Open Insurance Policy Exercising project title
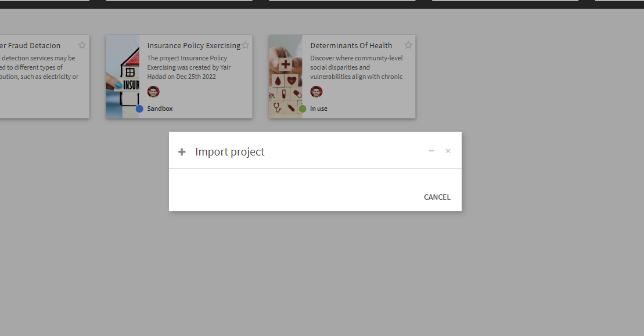 coord(194,45)
